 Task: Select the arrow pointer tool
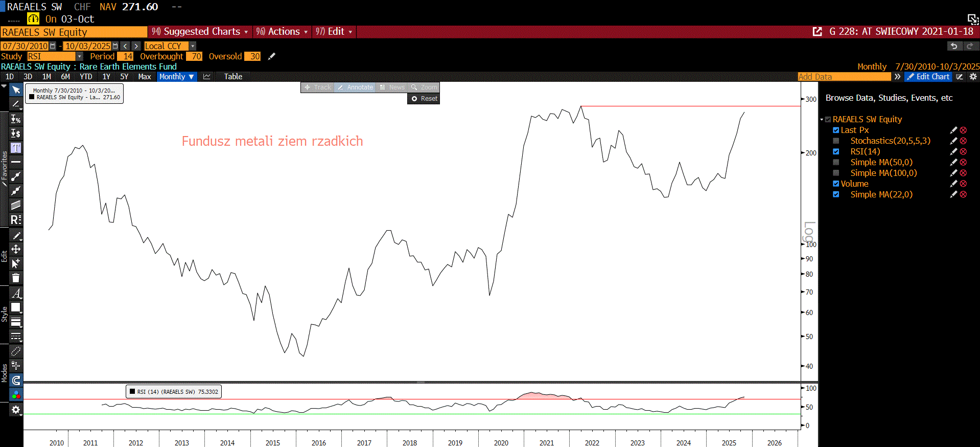point(16,90)
